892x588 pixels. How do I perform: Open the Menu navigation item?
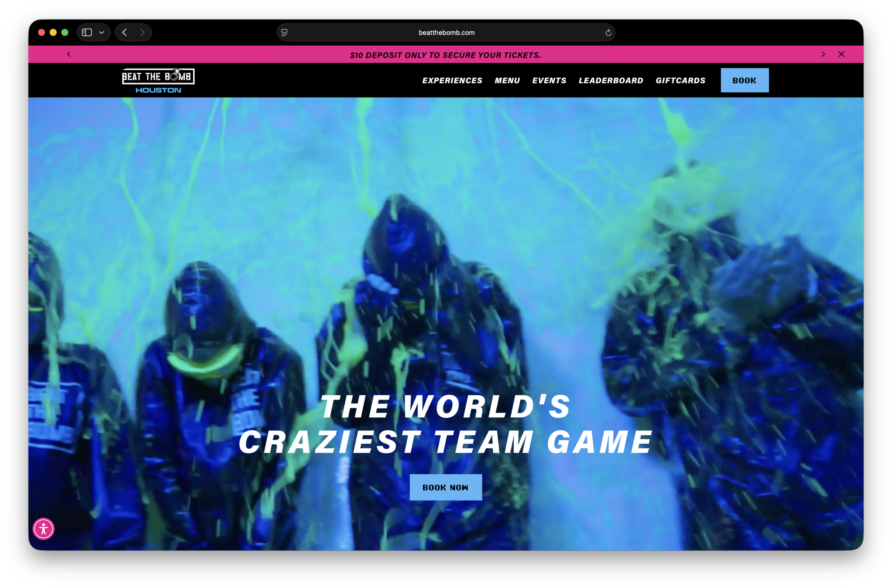pyautogui.click(x=507, y=80)
